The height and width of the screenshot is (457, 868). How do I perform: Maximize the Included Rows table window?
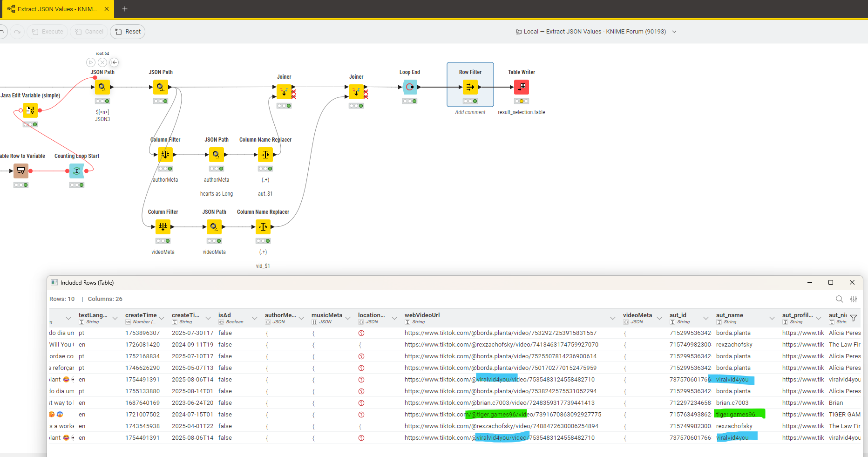830,282
